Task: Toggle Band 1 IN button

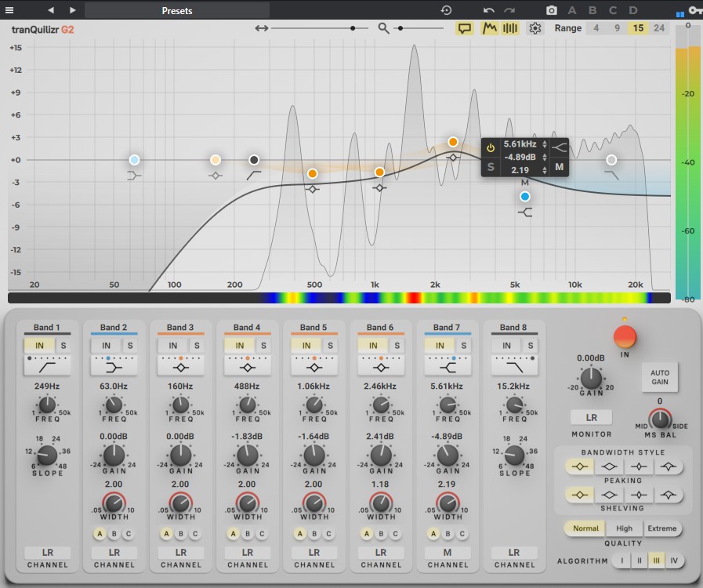Action: (39, 346)
